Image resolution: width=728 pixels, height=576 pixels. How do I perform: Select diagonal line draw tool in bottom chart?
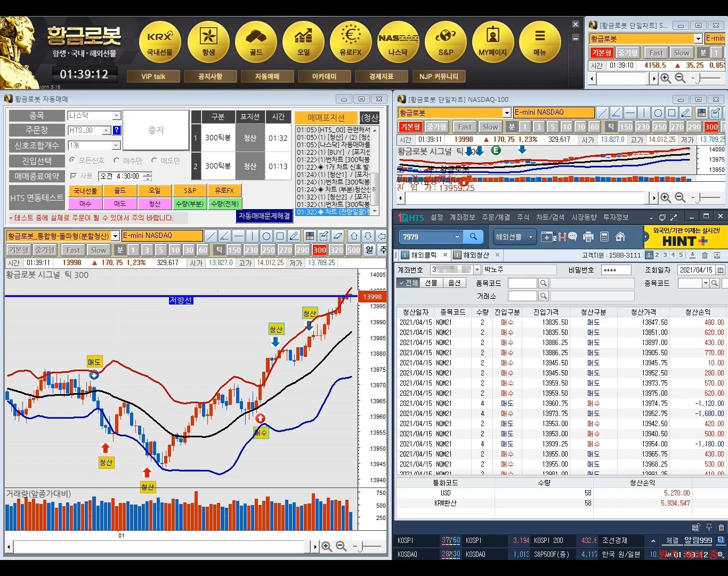[211, 236]
